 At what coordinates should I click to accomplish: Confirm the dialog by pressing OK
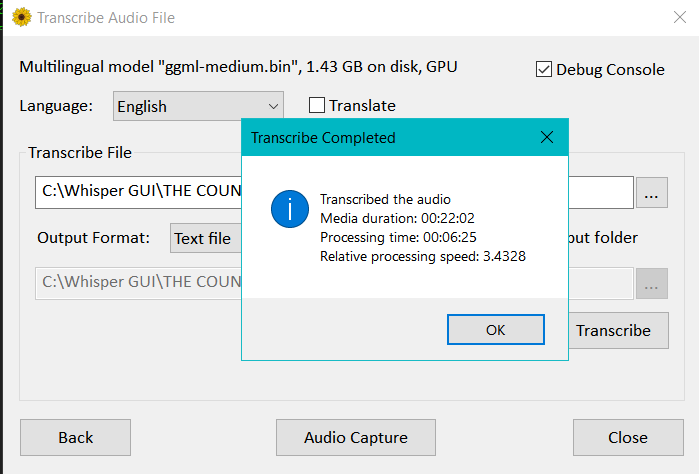pyautogui.click(x=495, y=329)
